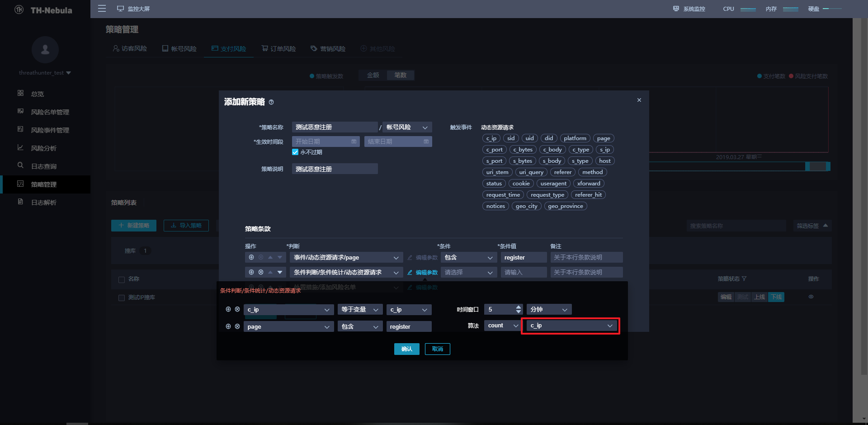Remove the page condition row
Image resolution: width=868 pixels, height=425 pixels.
tap(237, 326)
